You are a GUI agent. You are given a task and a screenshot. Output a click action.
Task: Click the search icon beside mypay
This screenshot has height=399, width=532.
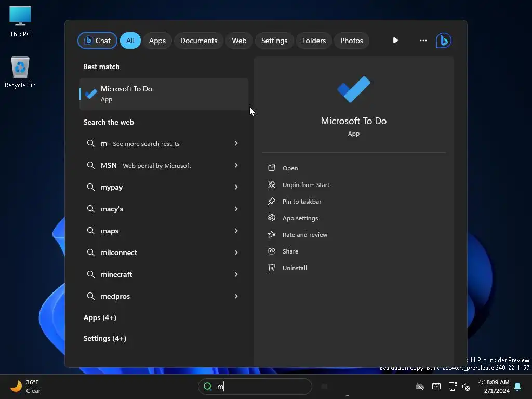[x=90, y=187]
